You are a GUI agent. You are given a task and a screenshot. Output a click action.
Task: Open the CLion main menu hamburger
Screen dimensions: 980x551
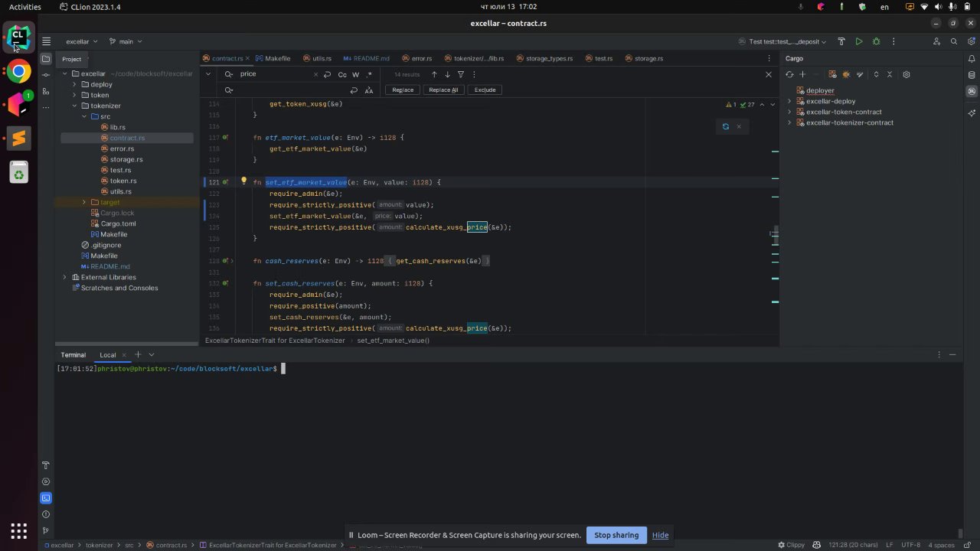46,41
